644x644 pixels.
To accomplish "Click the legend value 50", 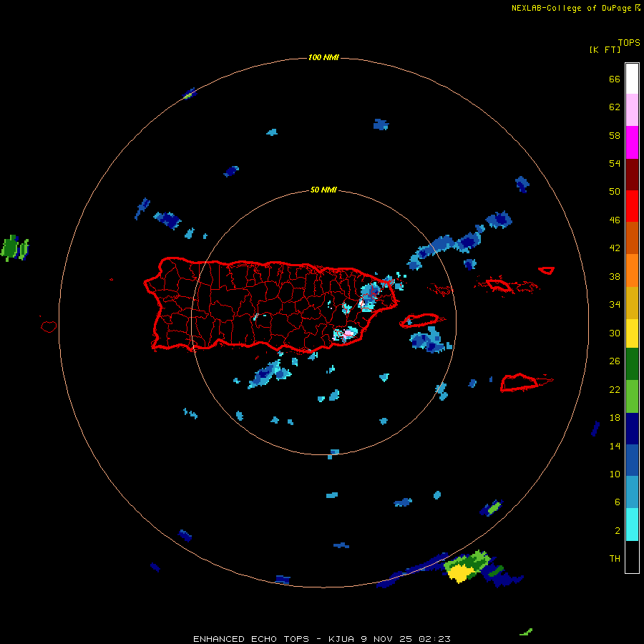I will (615, 192).
